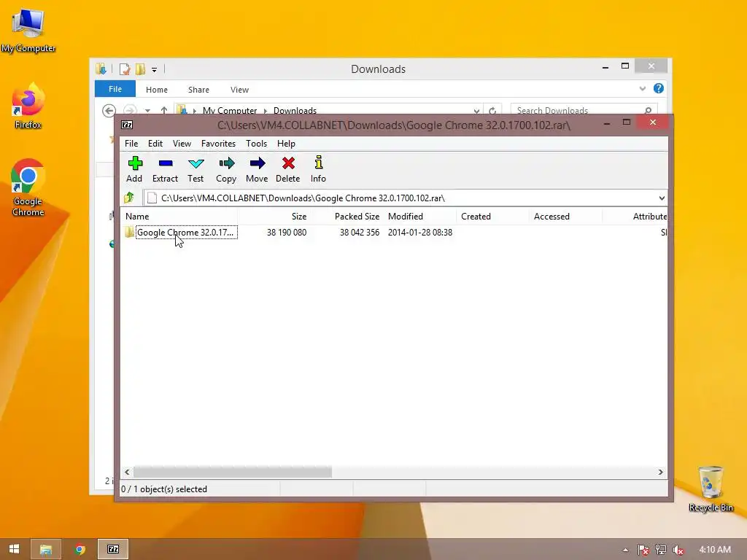Open the blue File tab in Downloads
This screenshot has width=747, height=560.
tap(115, 89)
